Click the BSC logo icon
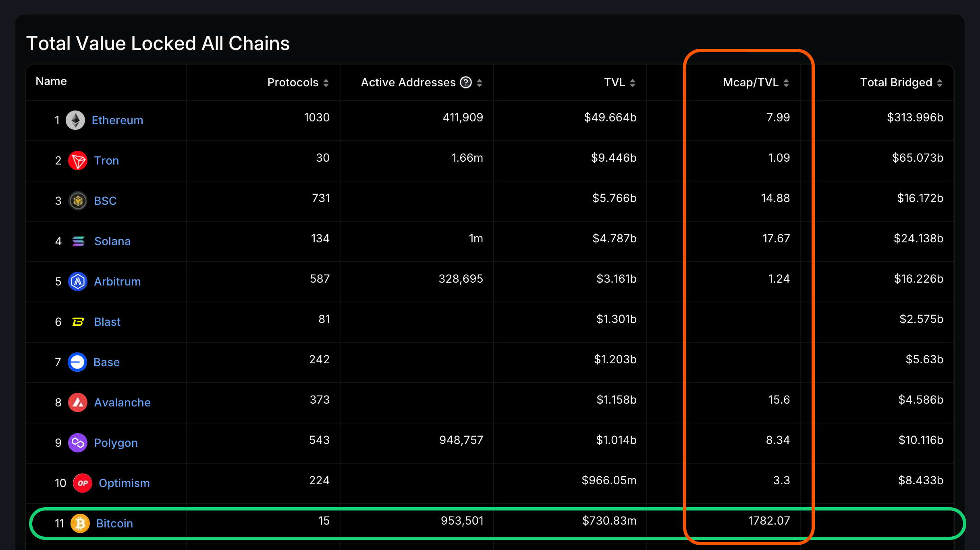Image resolution: width=980 pixels, height=550 pixels. click(x=78, y=200)
